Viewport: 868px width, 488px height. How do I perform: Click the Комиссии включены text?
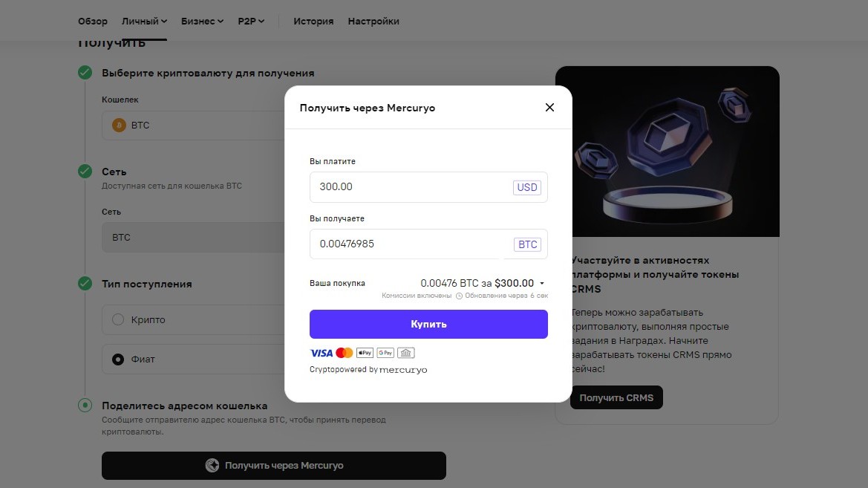417,296
